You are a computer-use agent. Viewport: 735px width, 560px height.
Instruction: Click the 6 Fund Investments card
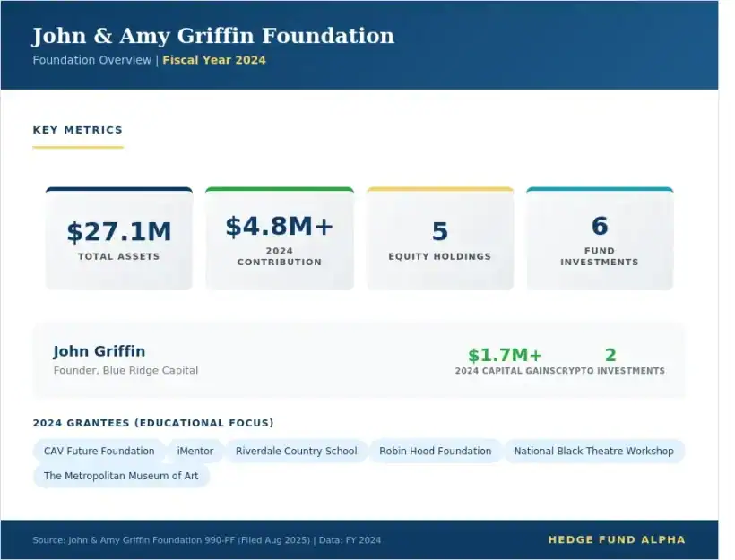[x=600, y=239]
